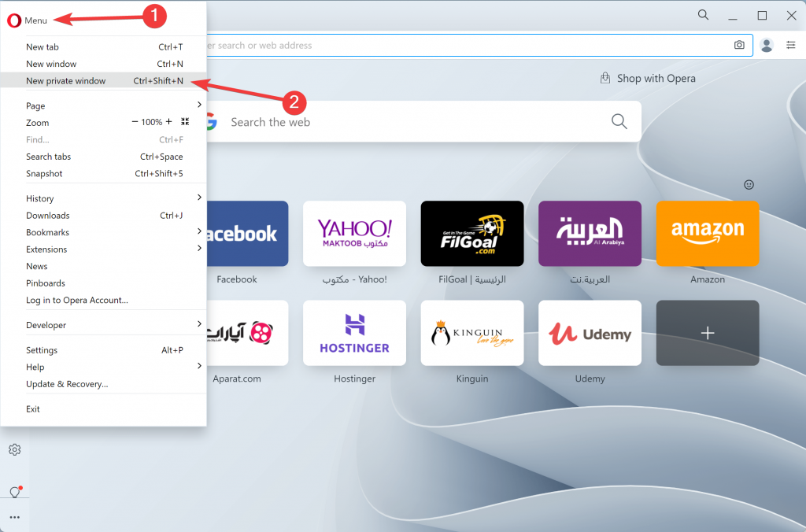Open the Amazon speed dial tile
This screenshot has width=806, height=532.
(707, 234)
